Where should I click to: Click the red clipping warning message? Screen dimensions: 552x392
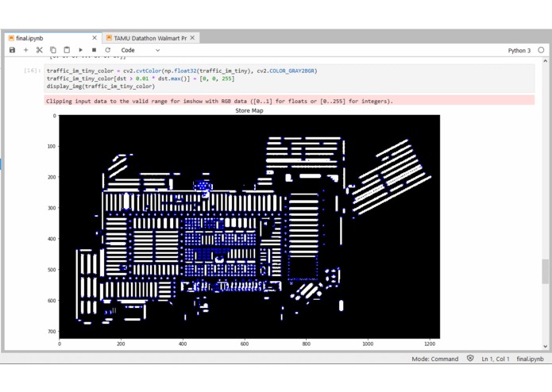tap(289, 101)
